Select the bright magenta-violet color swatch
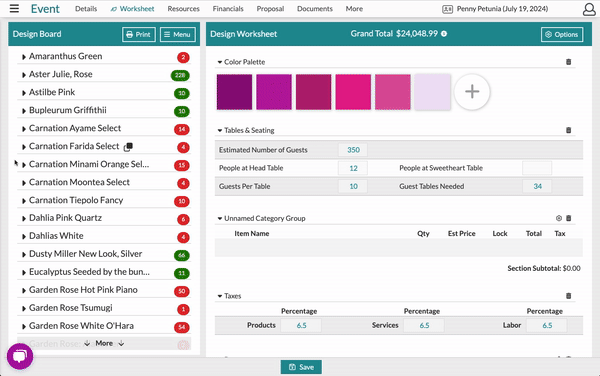This screenshot has height=376, width=600. tap(274, 92)
